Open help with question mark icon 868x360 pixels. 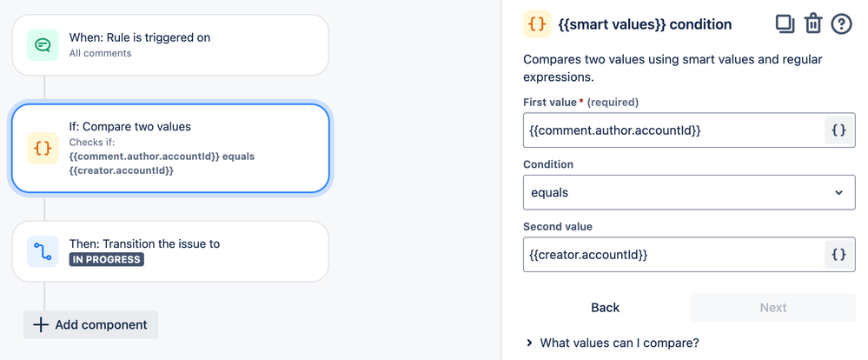[x=841, y=23]
